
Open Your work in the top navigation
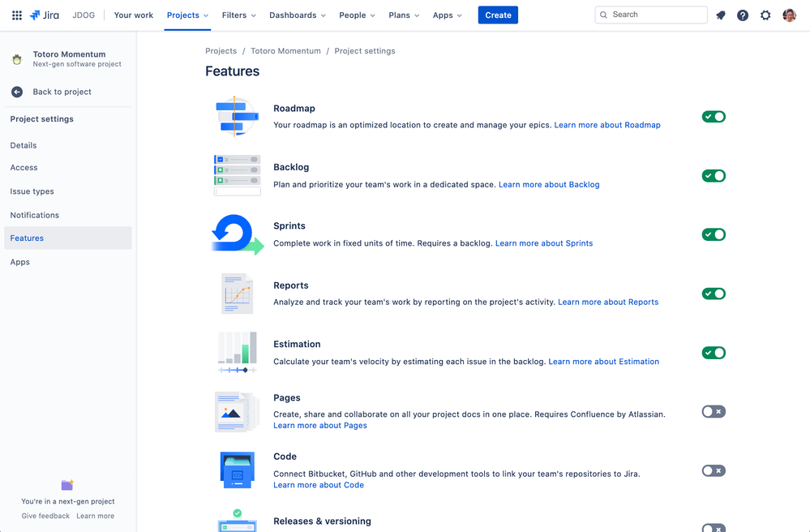(133, 15)
